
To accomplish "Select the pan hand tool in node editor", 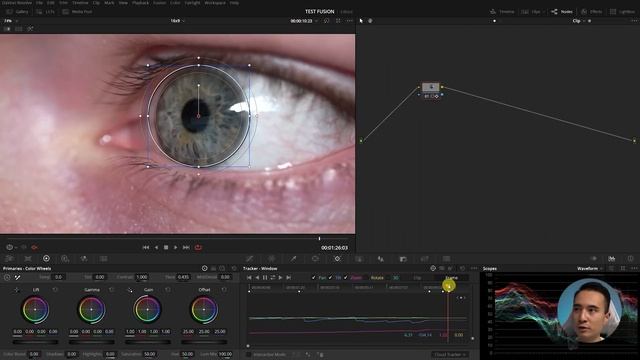I will pyautogui.click(x=370, y=21).
